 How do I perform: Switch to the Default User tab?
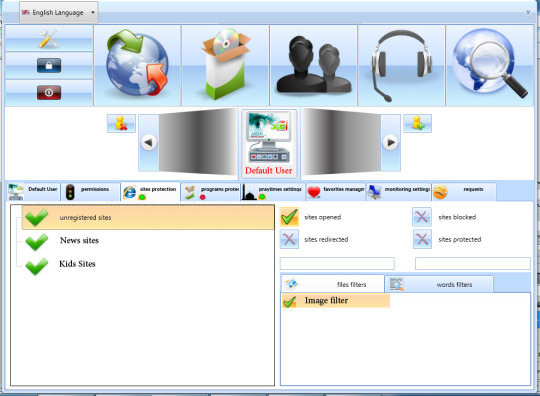(x=34, y=192)
